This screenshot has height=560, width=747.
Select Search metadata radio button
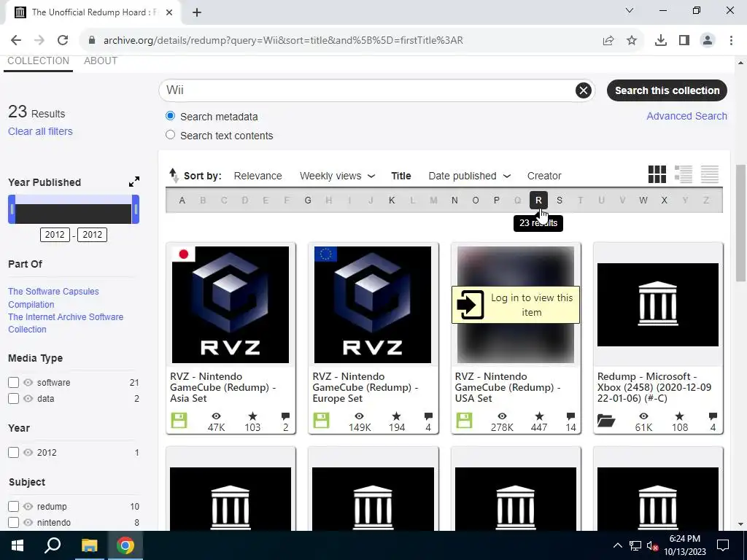point(170,116)
